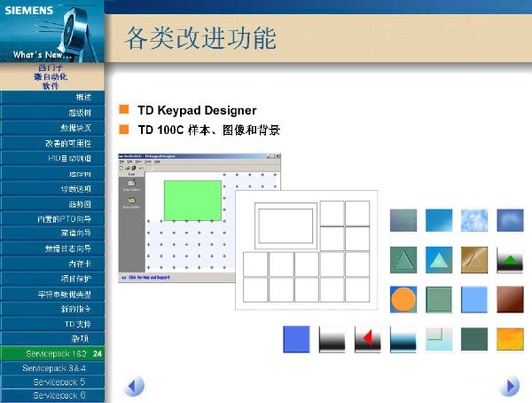Go to the next slide arrow
The width and height of the screenshot is (532, 403).
click(x=509, y=385)
